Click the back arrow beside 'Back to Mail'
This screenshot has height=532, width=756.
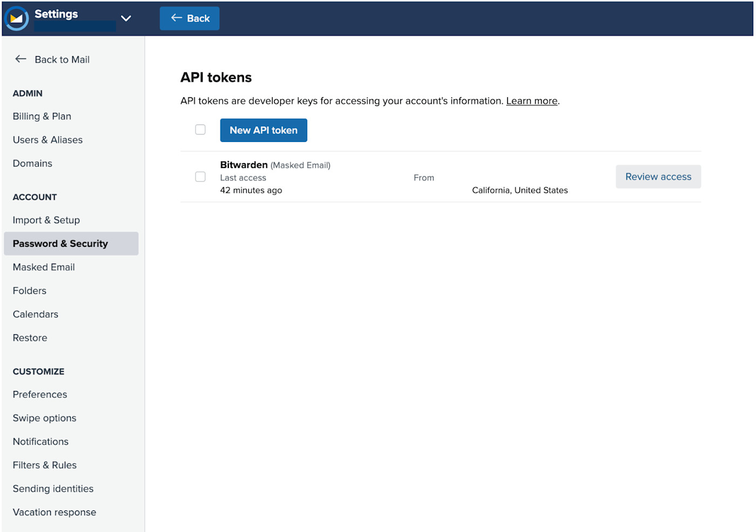pyautogui.click(x=21, y=59)
